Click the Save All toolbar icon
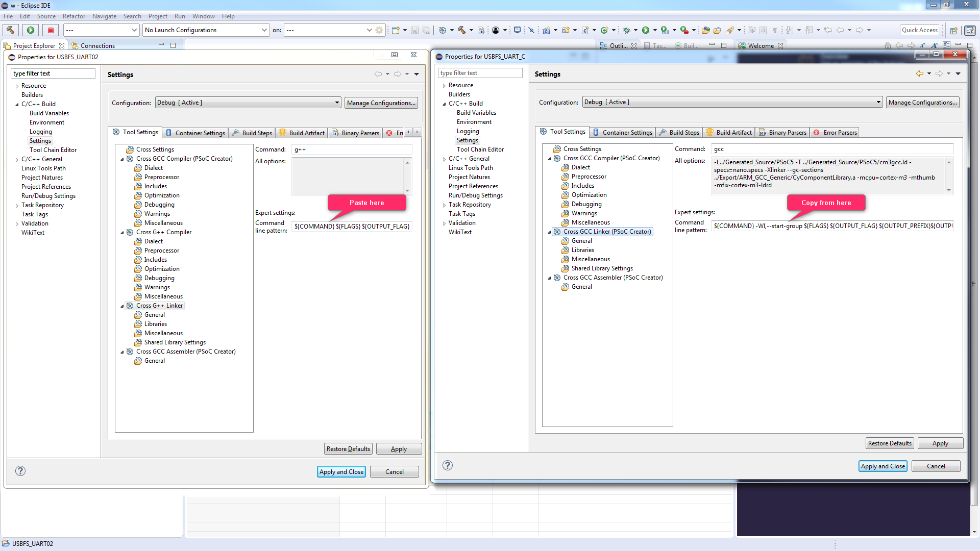The height and width of the screenshot is (551, 980). pyautogui.click(x=426, y=30)
